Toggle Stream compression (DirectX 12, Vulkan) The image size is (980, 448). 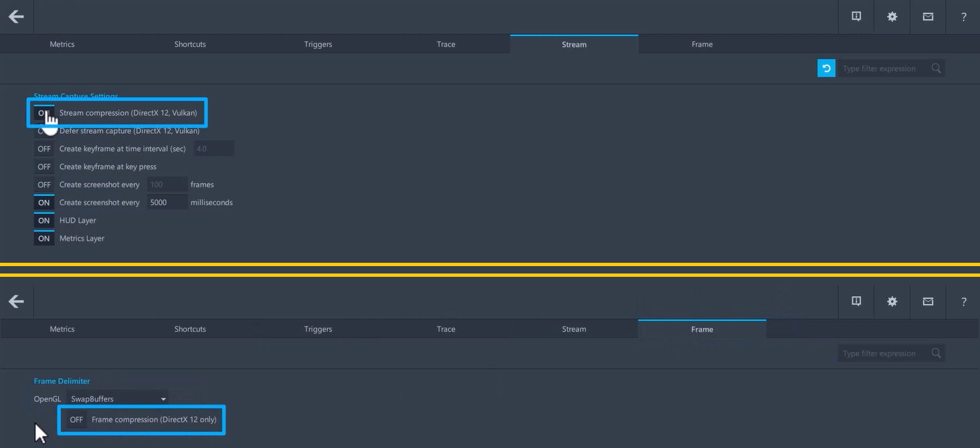tap(43, 112)
